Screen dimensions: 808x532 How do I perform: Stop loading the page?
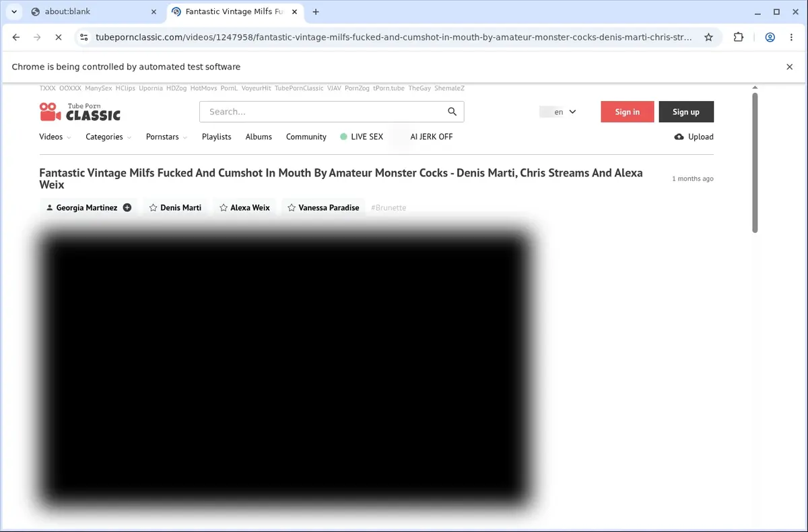pyautogui.click(x=58, y=37)
